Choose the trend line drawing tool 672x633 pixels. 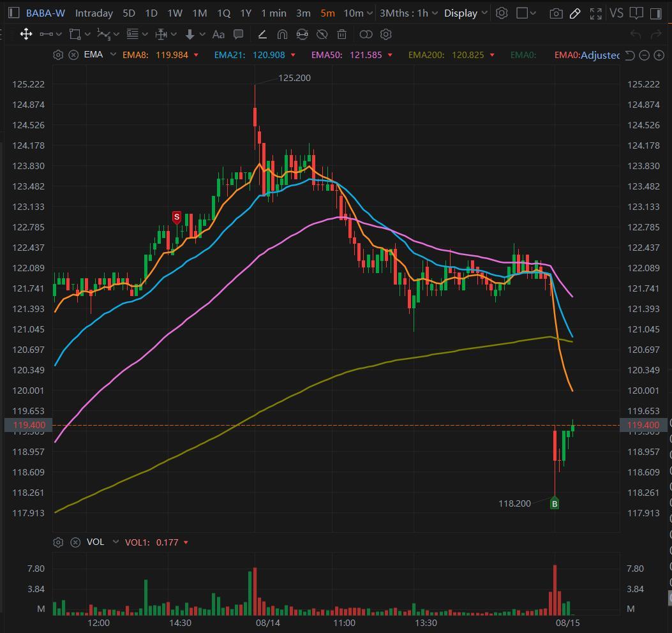point(262,34)
